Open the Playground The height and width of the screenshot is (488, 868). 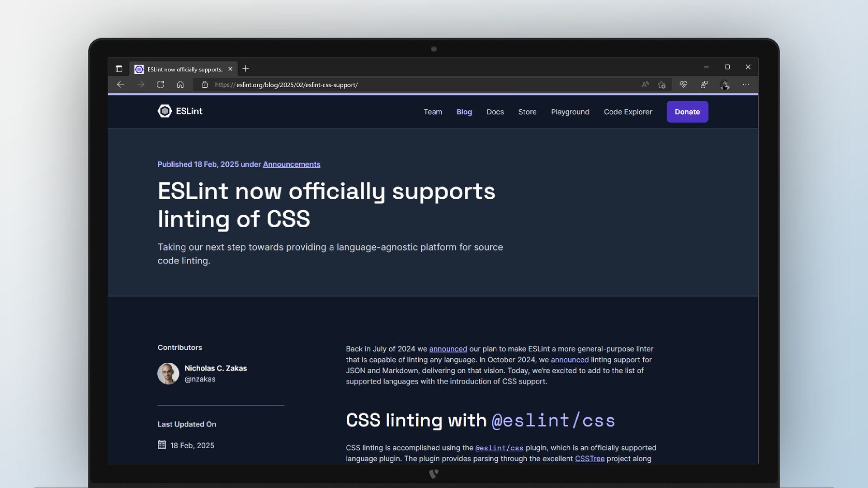click(x=570, y=112)
